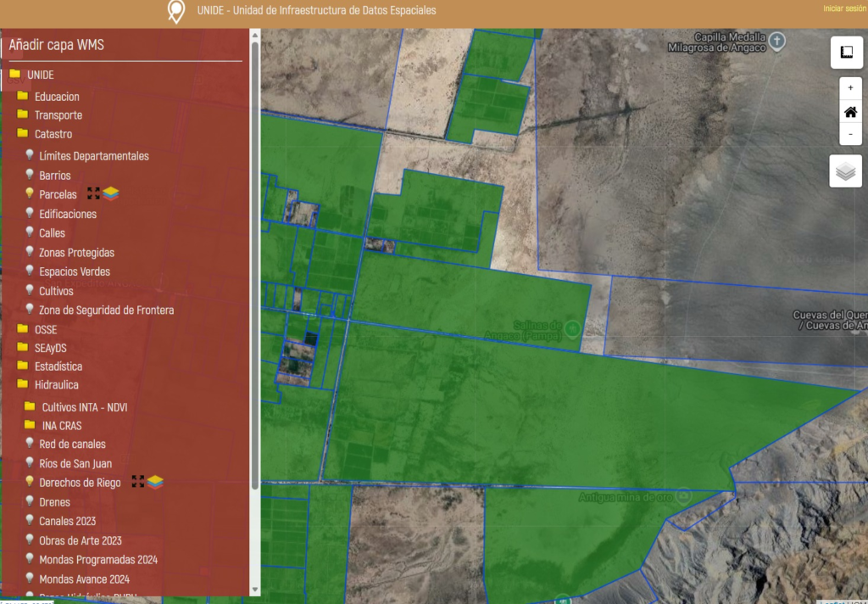Zoom out of the map
This screenshot has width=868, height=604.
tap(850, 134)
